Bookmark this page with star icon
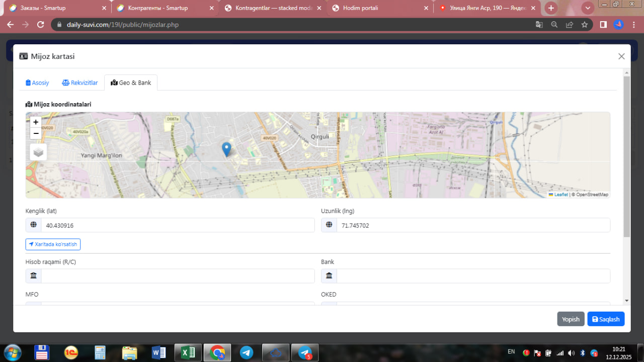 point(585,25)
